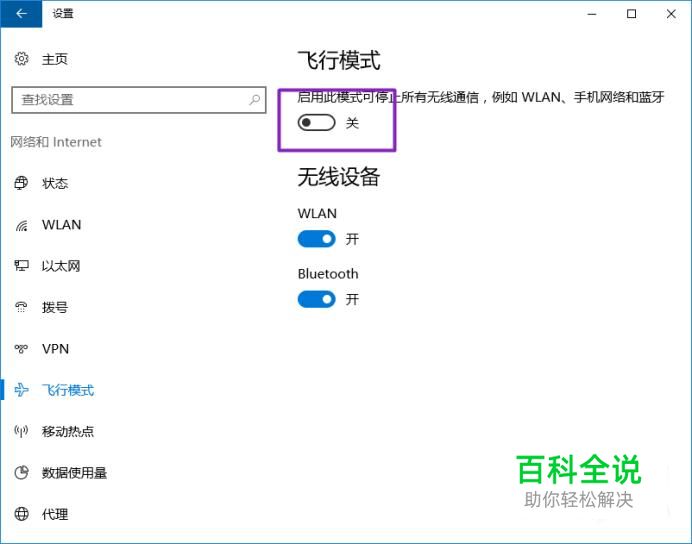Go to the WLAN settings page
The height and width of the screenshot is (544, 692).
click(61, 225)
